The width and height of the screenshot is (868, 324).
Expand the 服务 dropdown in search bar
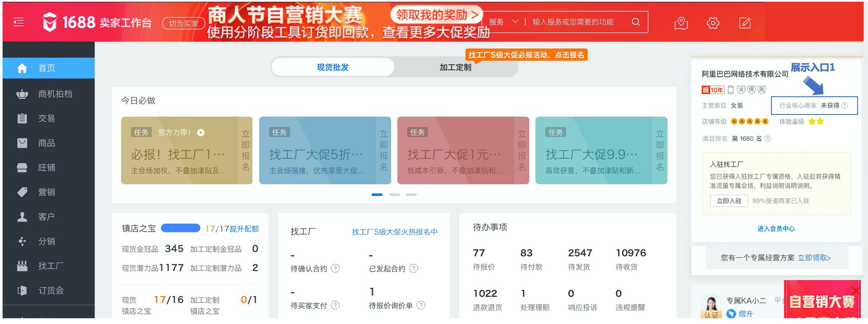tap(503, 22)
